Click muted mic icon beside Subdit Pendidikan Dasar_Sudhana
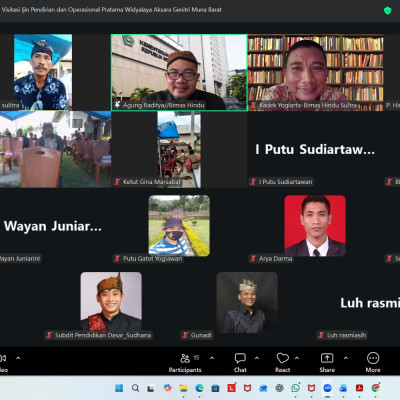This screenshot has width=400, height=400. point(49,335)
